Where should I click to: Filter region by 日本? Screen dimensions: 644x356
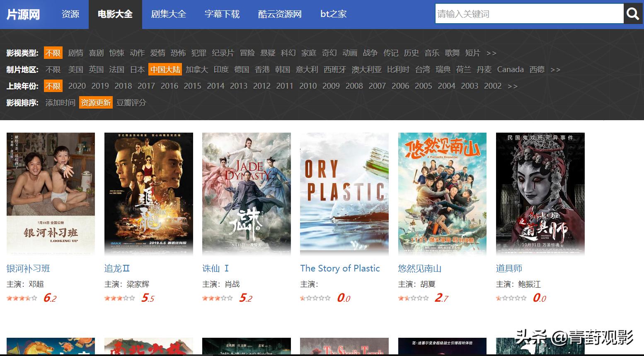click(x=137, y=70)
